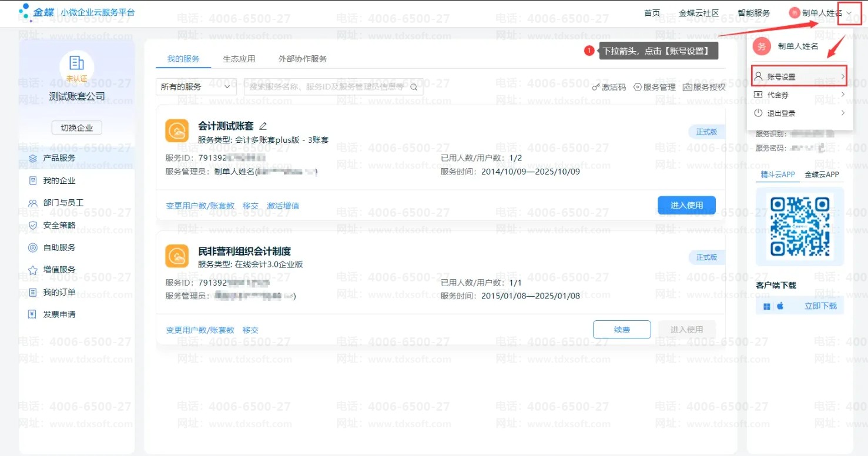Click the 退出登录 power icon
868x456 pixels.
click(x=758, y=113)
